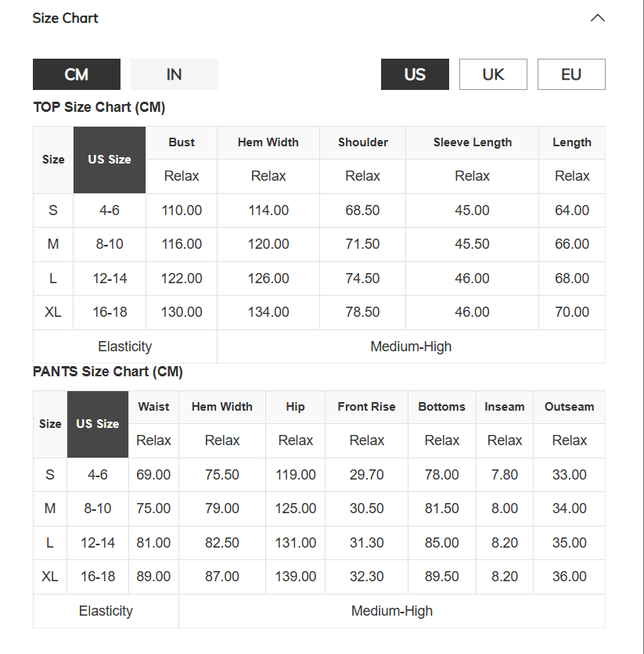Viewport: 644px width, 654px height.
Task: Select UK sizing standard
Action: (x=493, y=74)
